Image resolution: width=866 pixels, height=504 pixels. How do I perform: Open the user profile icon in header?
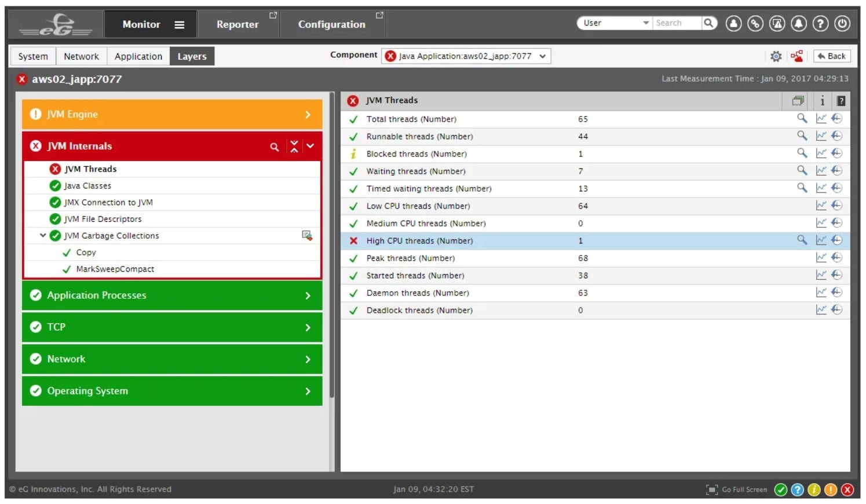pos(733,23)
